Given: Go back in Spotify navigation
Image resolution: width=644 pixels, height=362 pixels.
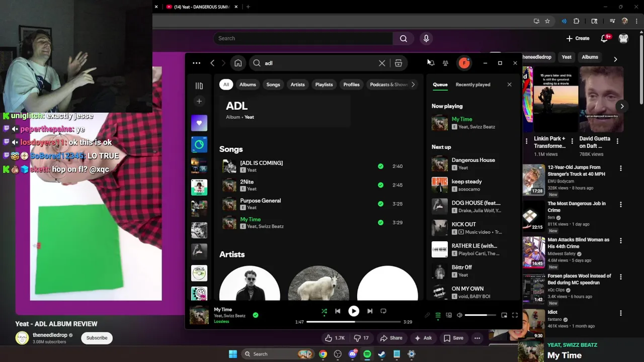Looking at the screenshot, I should (212, 63).
